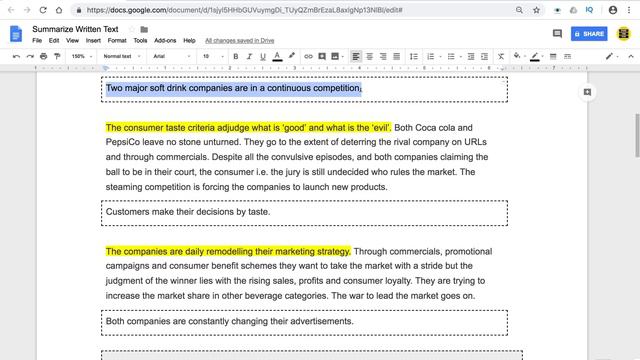Open the Add-ons menu
Viewport: 640px width, 360px height.
165,40
